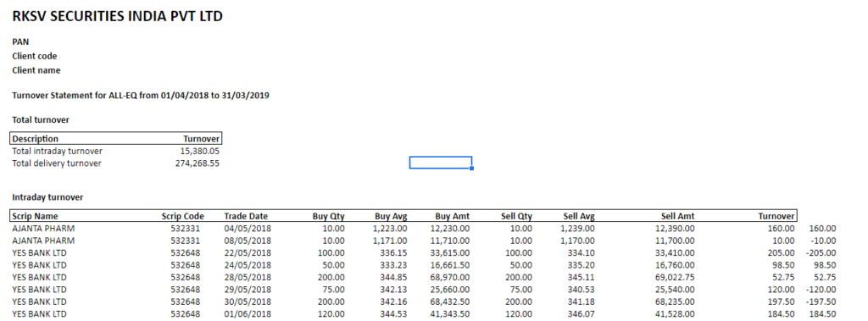868x321 pixels.
Task: Click the Sell Avg column header
Action: coord(579,216)
